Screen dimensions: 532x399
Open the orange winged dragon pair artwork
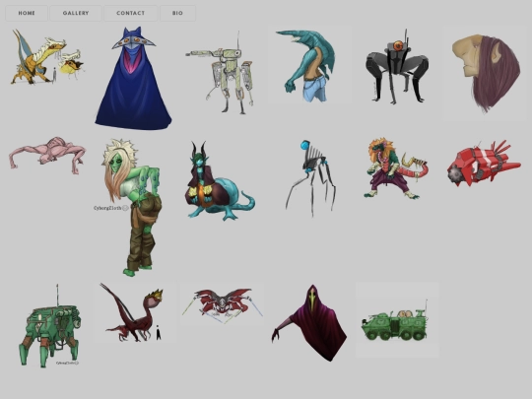coord(47,57)
